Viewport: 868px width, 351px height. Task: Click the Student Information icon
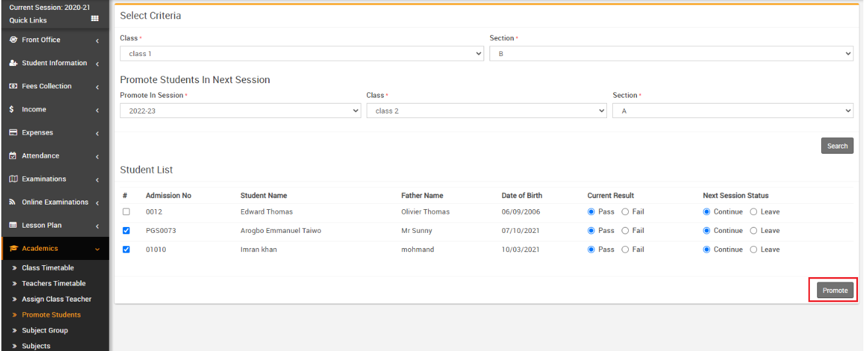point(13,63)
